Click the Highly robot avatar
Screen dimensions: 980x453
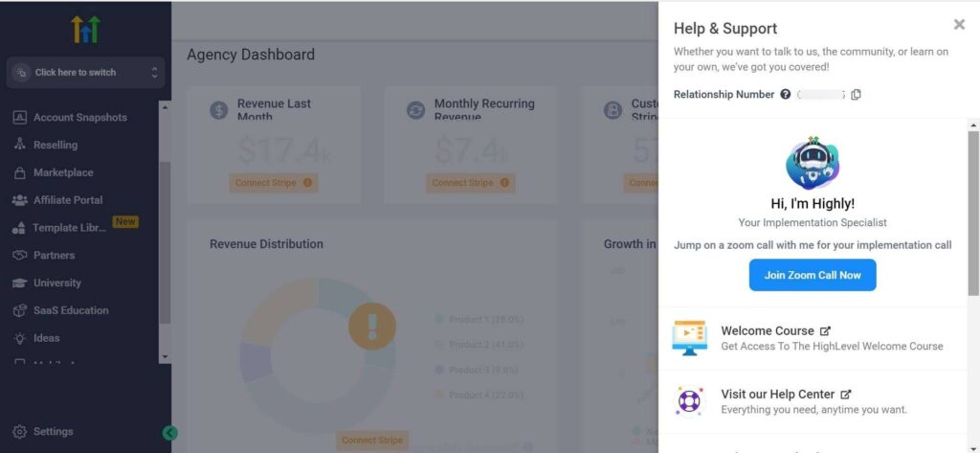813,163
